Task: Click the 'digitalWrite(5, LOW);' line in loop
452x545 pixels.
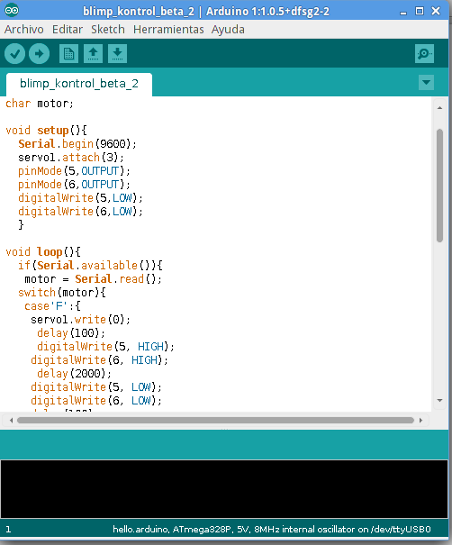Action: tap(96, 388)
